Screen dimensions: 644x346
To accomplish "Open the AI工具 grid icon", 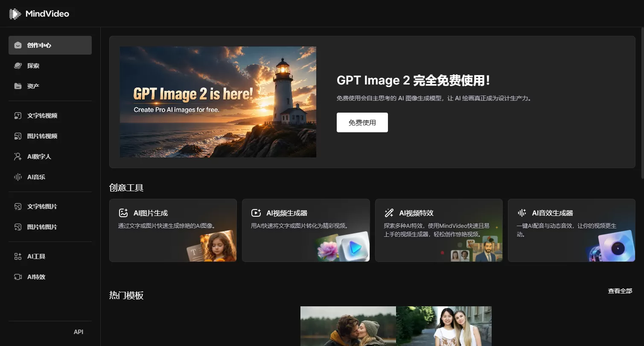I will (18, 256).
